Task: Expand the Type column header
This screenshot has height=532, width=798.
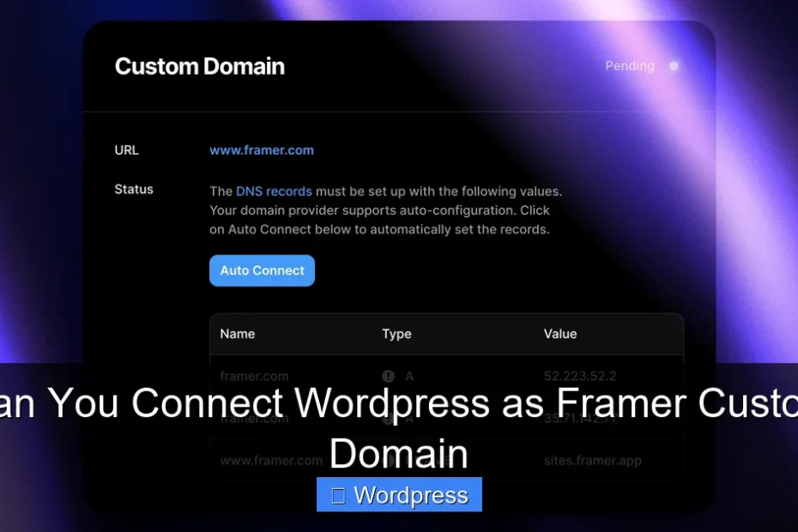Action: coord(396,334)
